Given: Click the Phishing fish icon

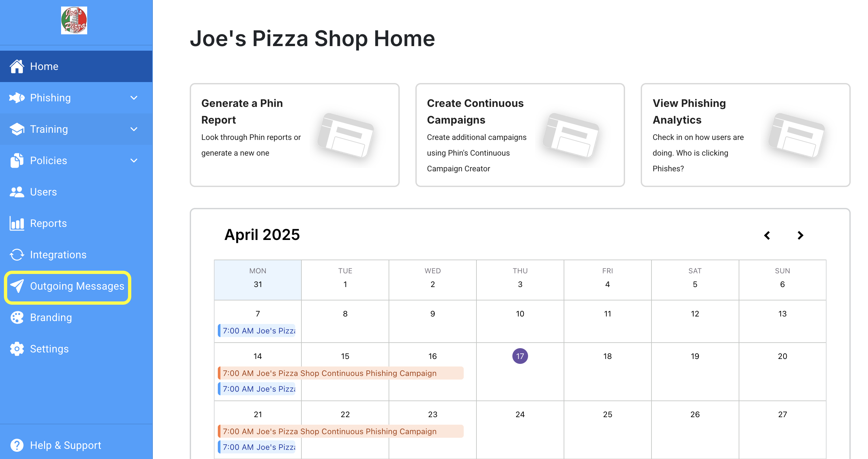Looking at the screenshot, I should 17,98.
